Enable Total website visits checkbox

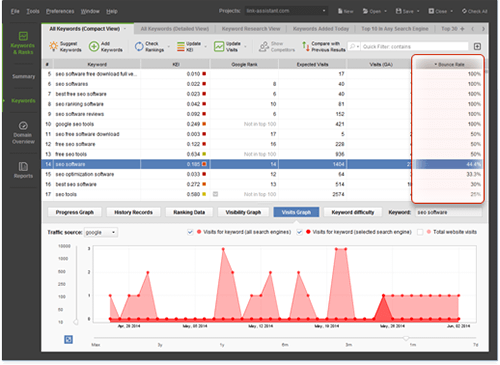(x=420, y=232)
